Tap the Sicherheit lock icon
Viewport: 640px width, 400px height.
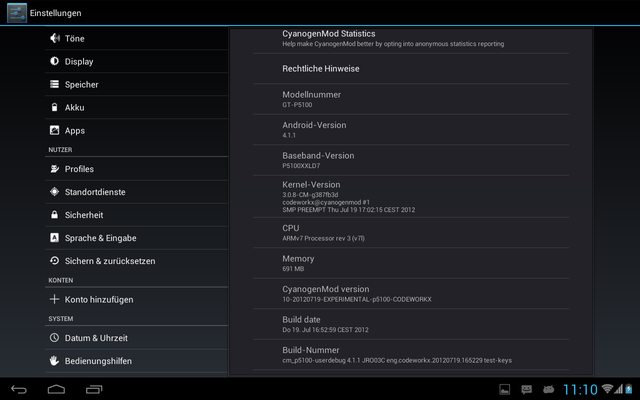54,215
